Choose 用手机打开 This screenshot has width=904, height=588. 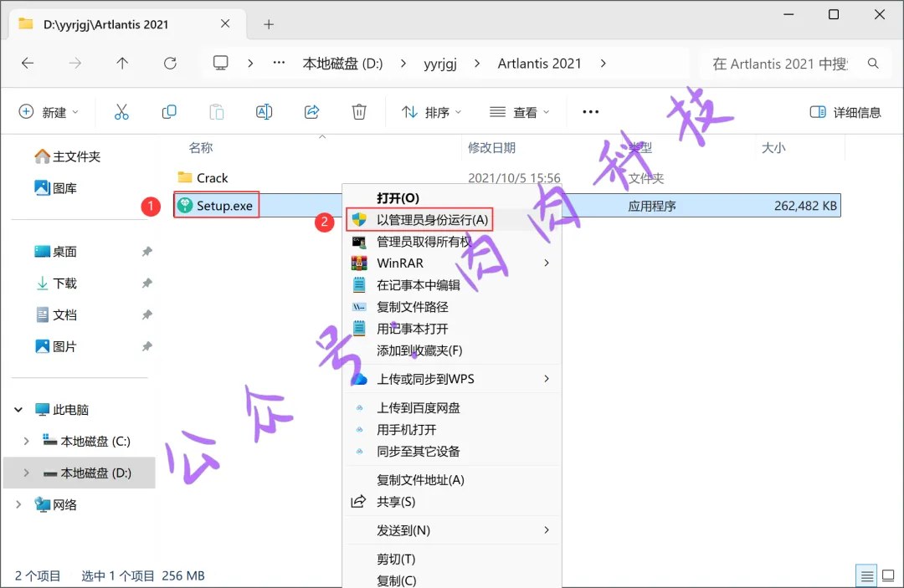452,430
